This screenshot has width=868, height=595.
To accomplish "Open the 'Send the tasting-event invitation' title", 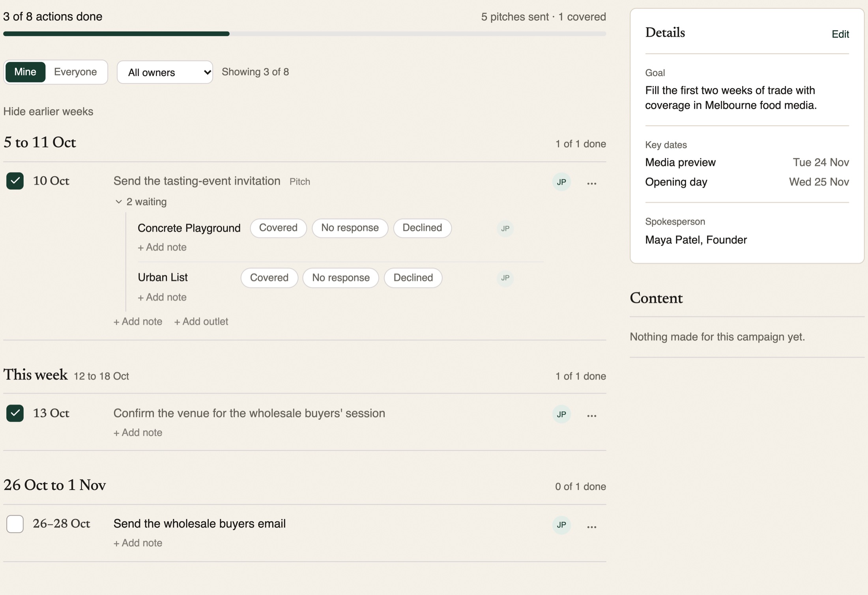I will click(197, 181).
